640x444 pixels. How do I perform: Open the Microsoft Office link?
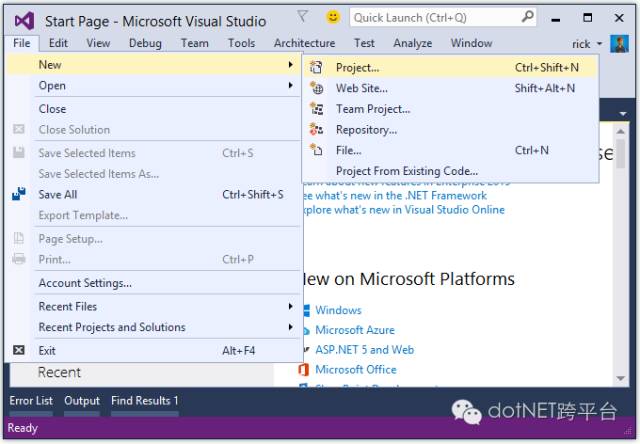click(x=356, y=369)
